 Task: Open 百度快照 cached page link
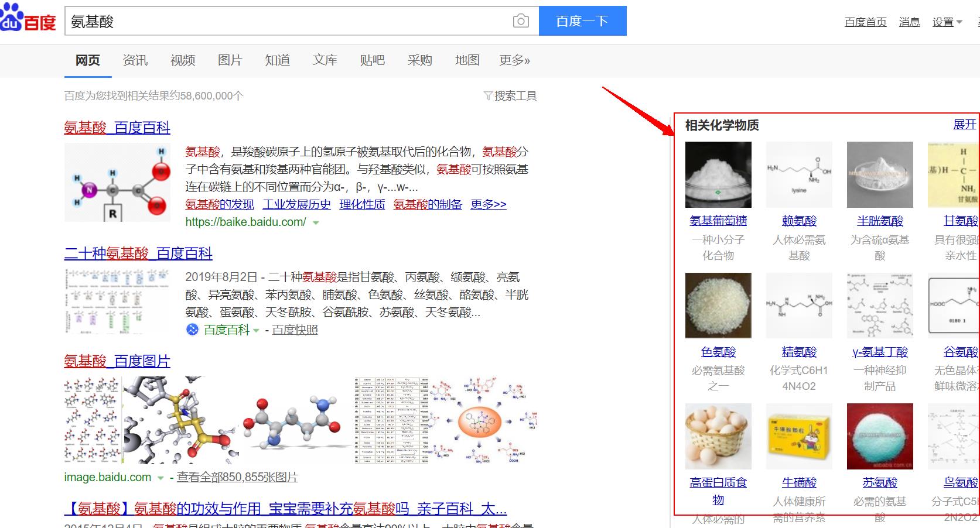click(295, 330)
